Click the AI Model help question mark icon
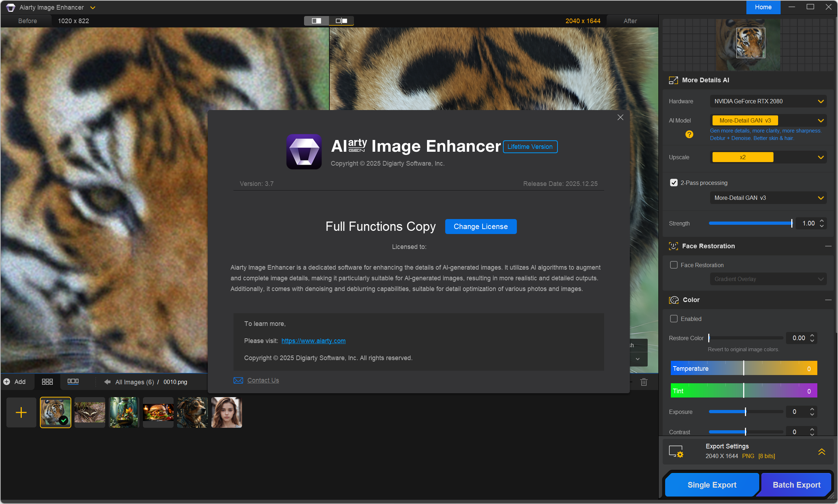Viewport: 838px width, 504px height. point(689,134)
